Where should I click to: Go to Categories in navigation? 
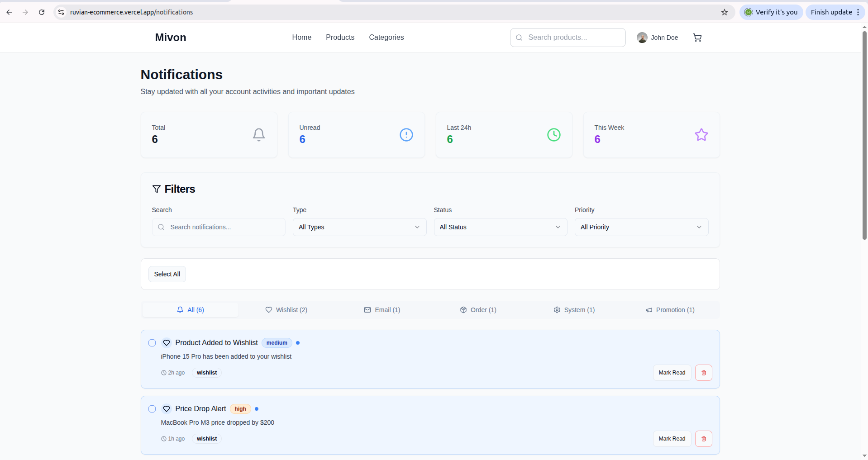386,38
